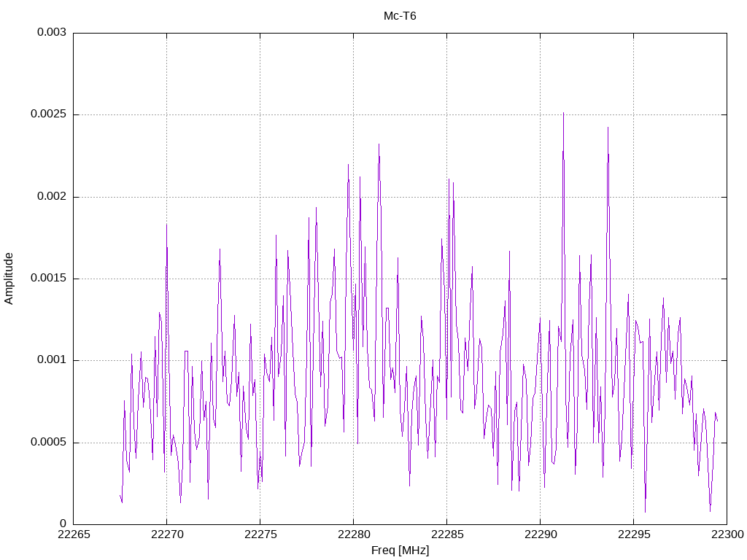Click x-axis tick label 22300

coord(727,534)
